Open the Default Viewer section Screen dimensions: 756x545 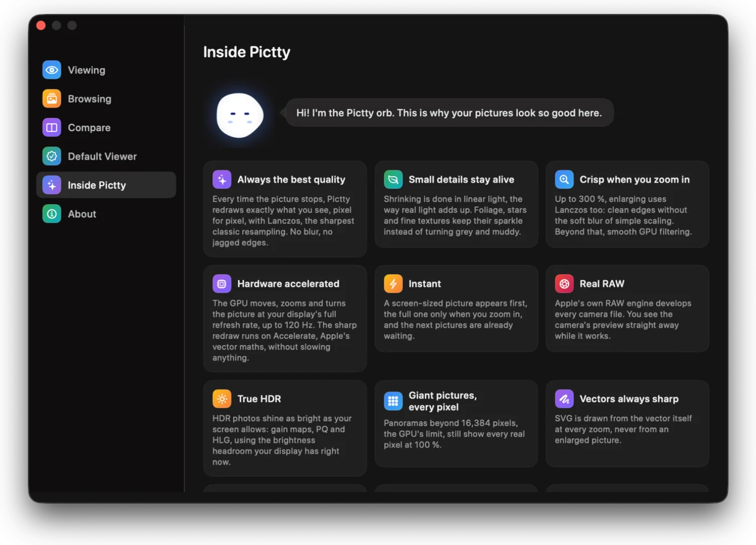click(106, 156)
